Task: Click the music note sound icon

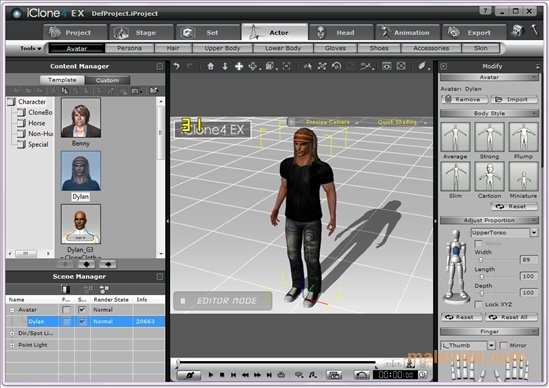Action: tap(313, 375)
